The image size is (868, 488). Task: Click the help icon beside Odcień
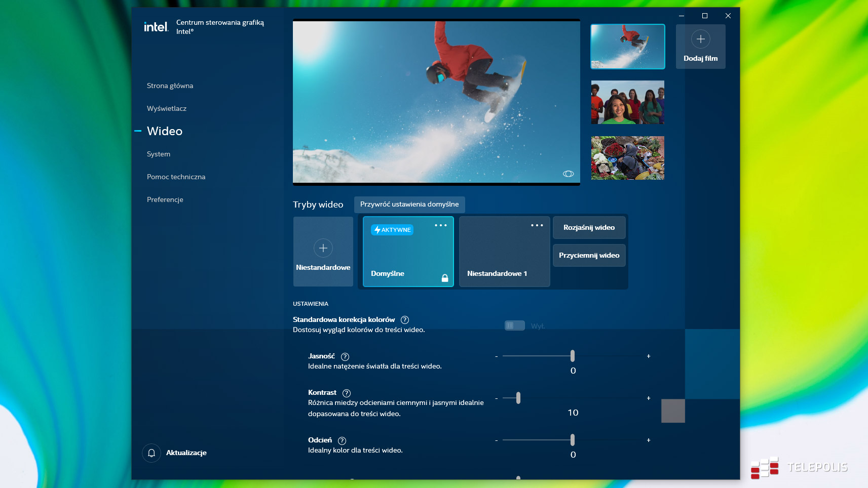(342, 441)
